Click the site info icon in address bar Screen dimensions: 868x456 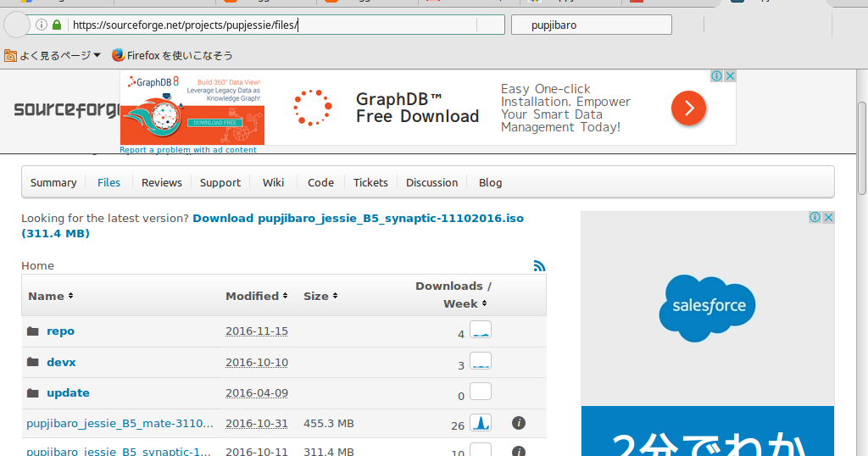pos(41,25)
